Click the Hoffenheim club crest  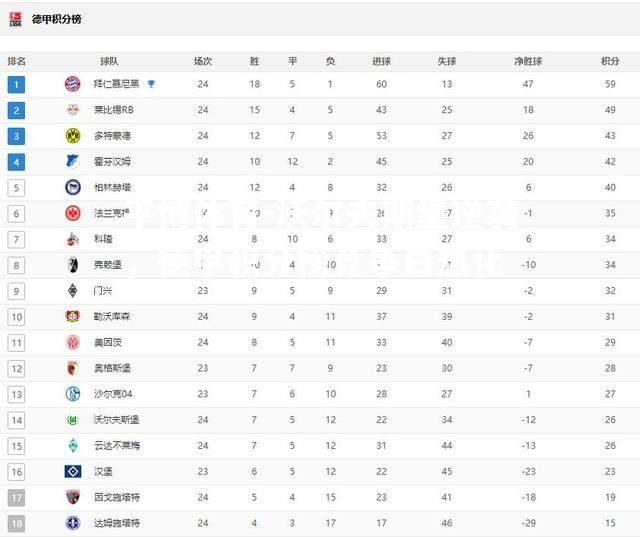[x=73, y=161]
